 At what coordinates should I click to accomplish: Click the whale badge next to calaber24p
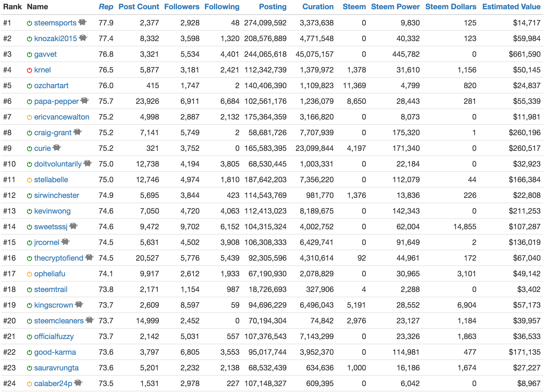[x=78, y=383]
